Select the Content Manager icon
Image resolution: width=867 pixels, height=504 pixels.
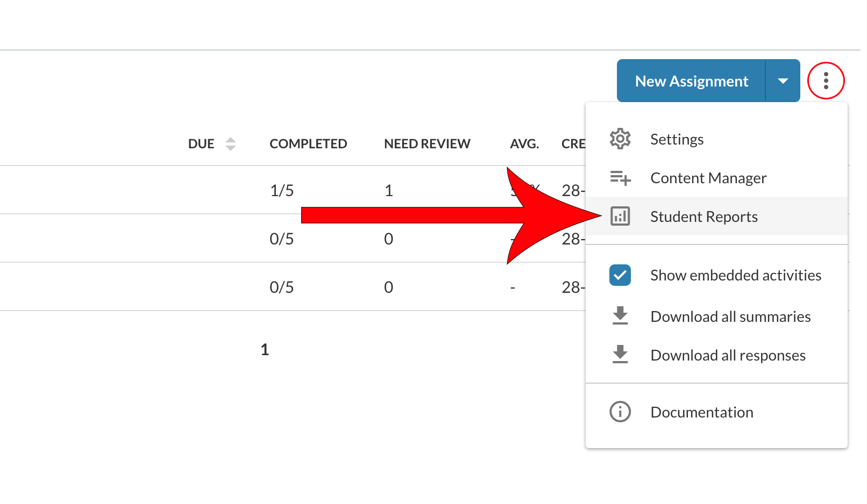click(x=620, y=178)
